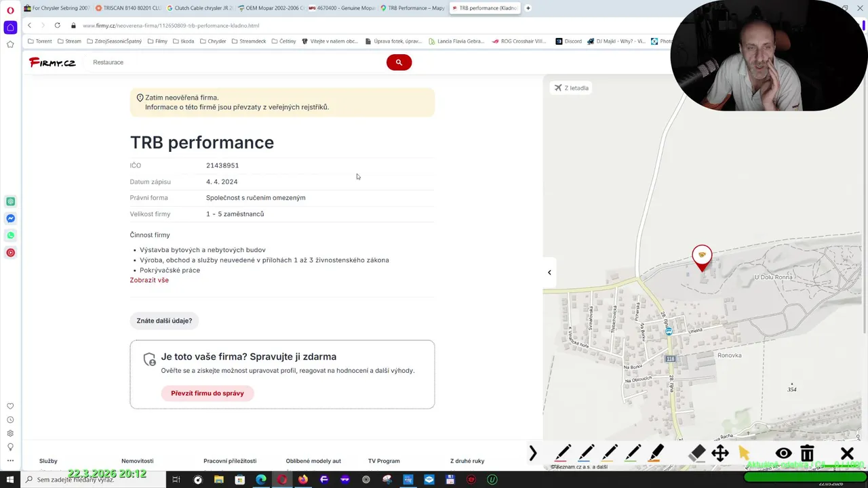Open ChatGPT icon in Opera sidebar
Viewport: 868px width, 488px height.
pyautogui.click(x=10, y=201)
